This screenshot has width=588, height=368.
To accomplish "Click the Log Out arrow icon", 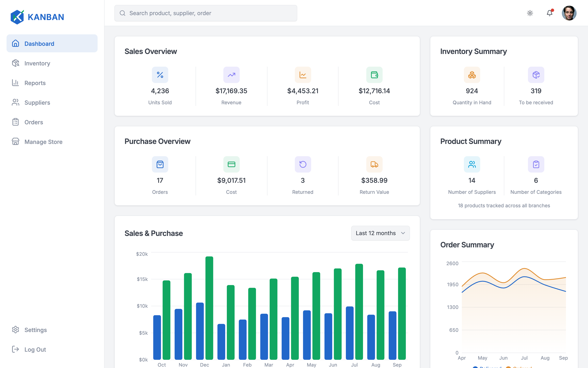I will (16, 349).
